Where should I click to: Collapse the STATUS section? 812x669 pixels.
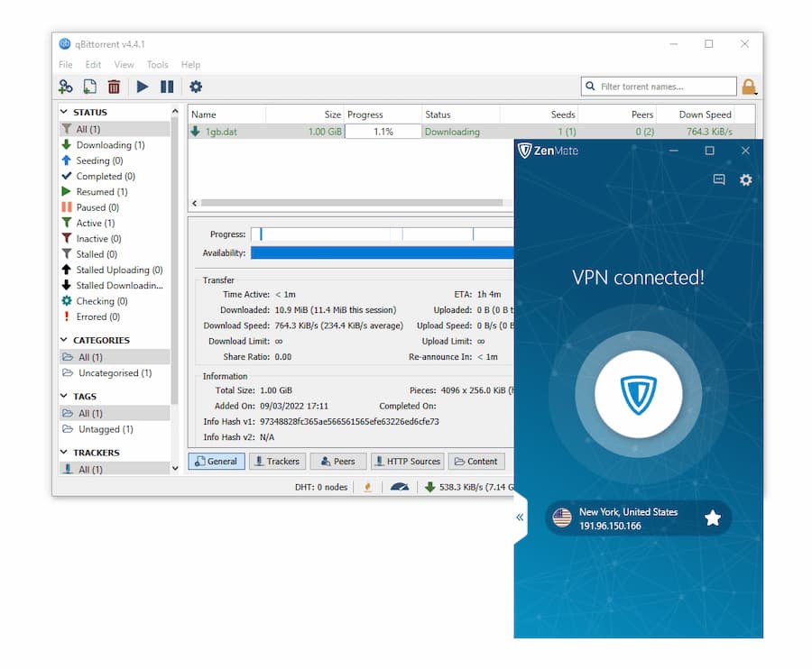64,112
